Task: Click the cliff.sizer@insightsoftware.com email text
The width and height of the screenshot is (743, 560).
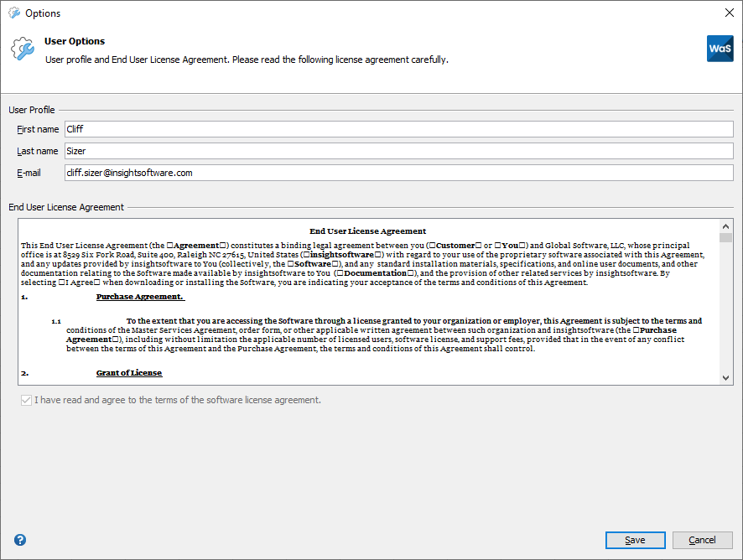Action: pyautogui.click(x=132, y=174)
